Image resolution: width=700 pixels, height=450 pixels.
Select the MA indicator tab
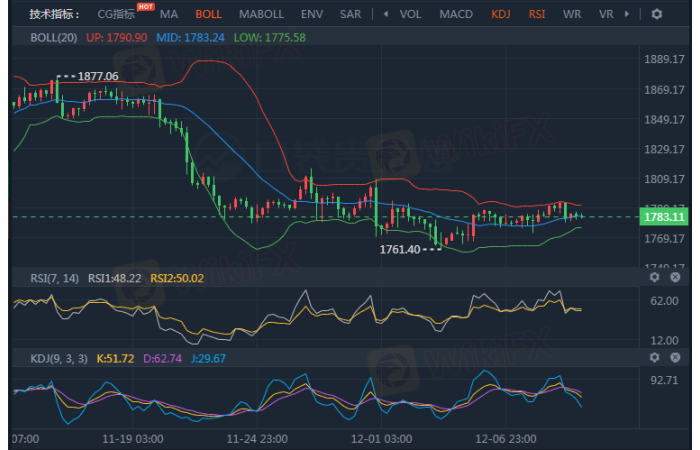pos(169,15)
